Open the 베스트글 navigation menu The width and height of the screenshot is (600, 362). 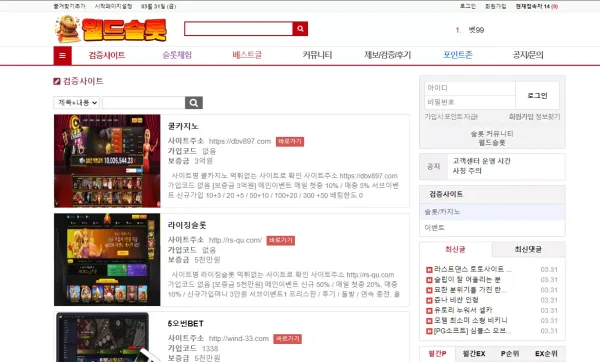(247, 55)
